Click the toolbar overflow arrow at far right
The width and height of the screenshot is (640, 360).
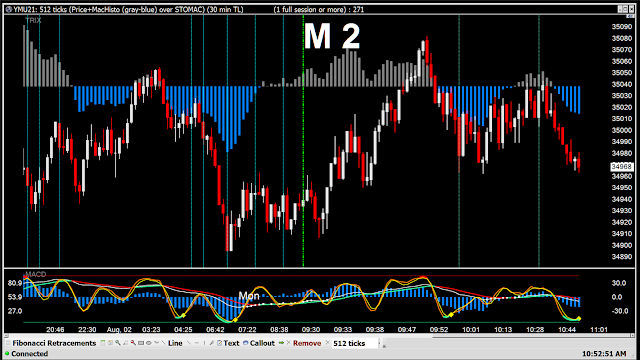(x=384, y=346)
